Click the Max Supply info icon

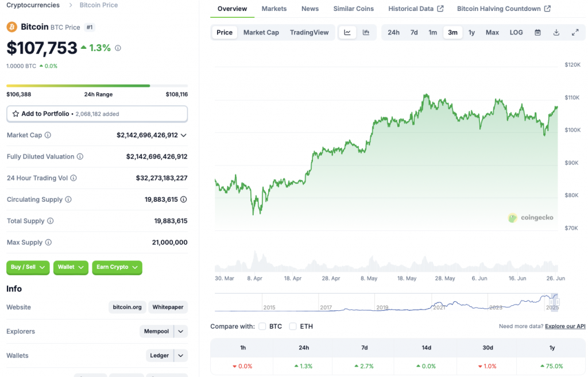(48, 242)
